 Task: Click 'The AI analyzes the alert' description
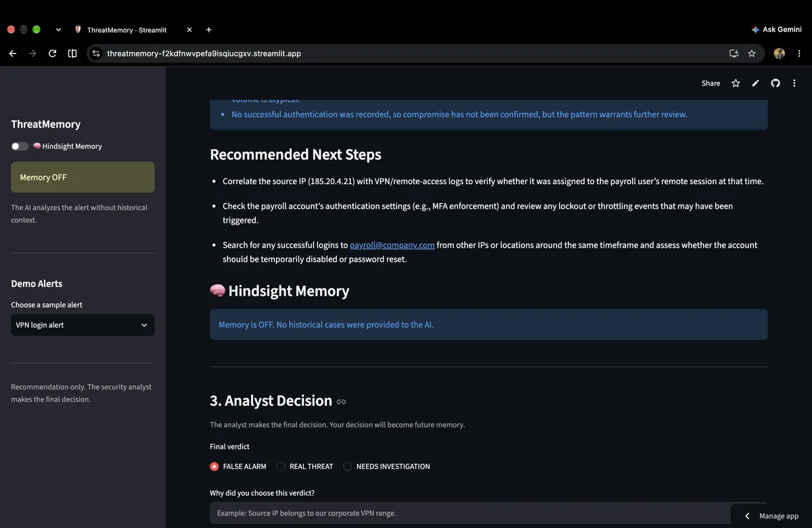[79, 214]
